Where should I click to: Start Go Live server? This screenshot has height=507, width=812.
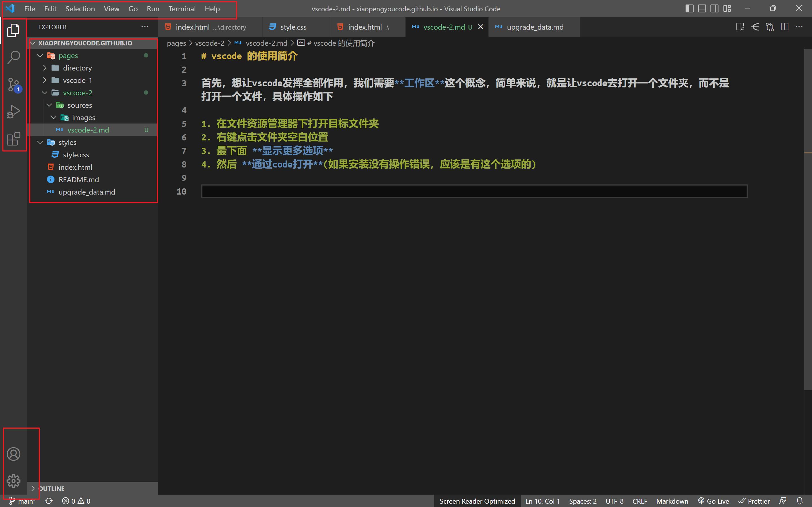click(x=713, y=501)
